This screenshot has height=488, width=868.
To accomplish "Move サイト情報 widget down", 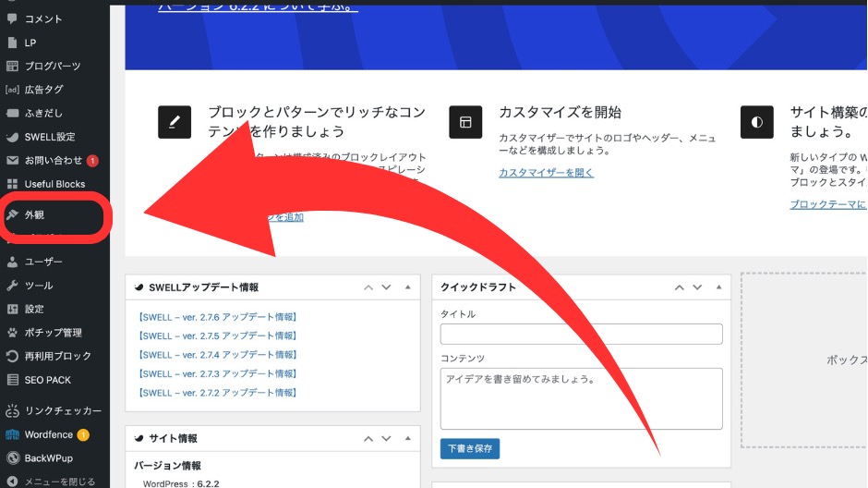I will (x=386, y=439).
